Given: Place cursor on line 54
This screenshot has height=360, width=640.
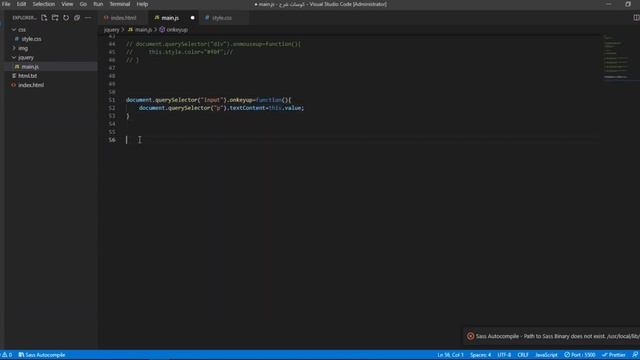Looking at the screenshot, I should coord(362,124).
